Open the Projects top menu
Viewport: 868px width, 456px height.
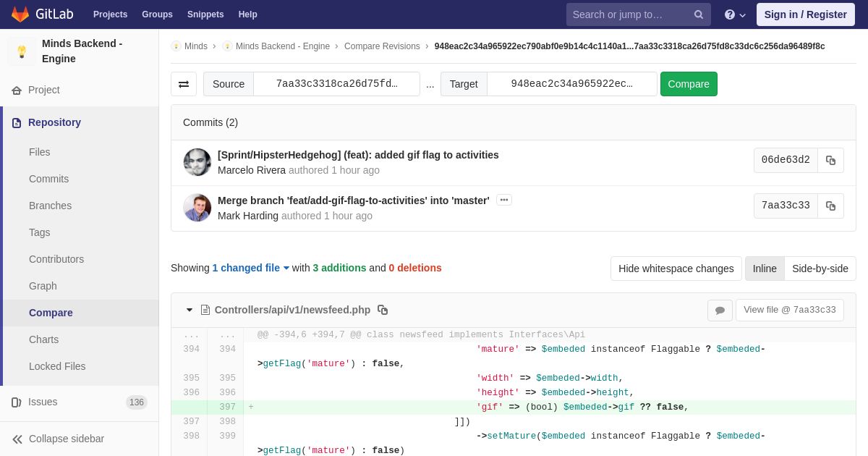coord(110,14)
